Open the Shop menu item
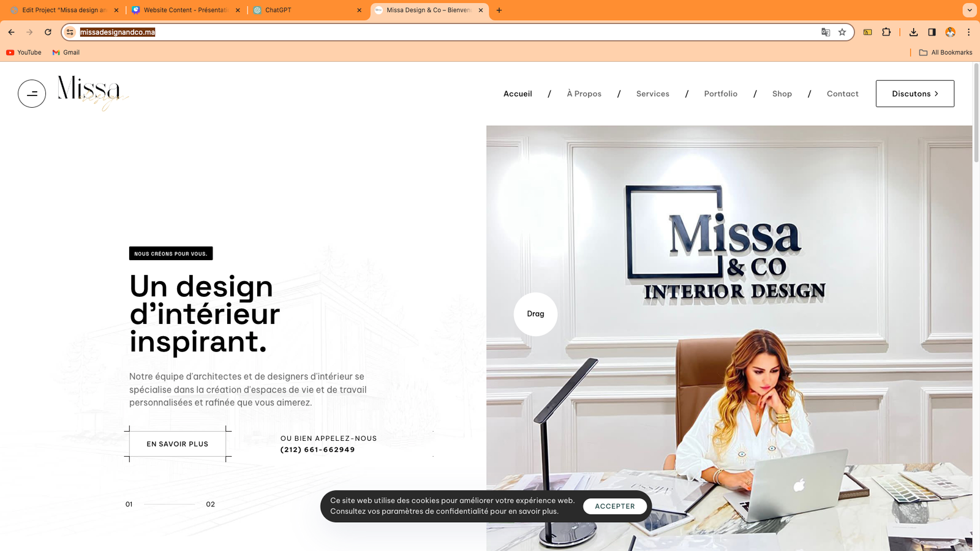 [782, 94]
